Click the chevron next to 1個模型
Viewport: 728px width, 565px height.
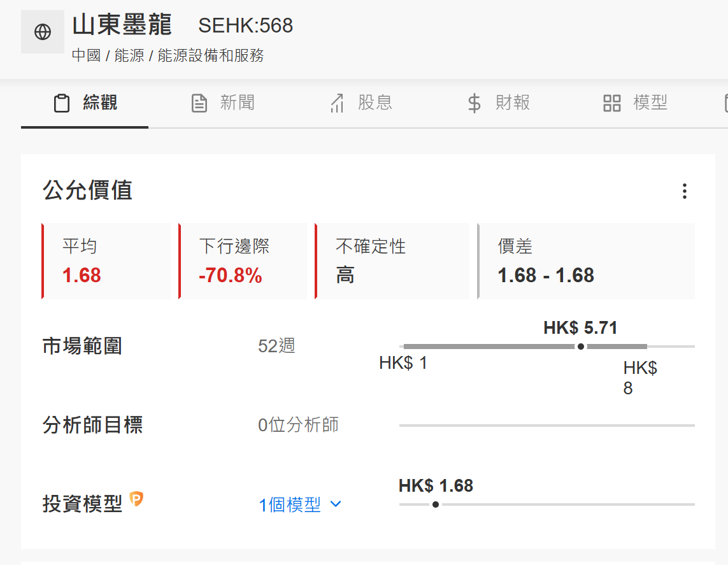pyautogui.click(x=336, y=504)
